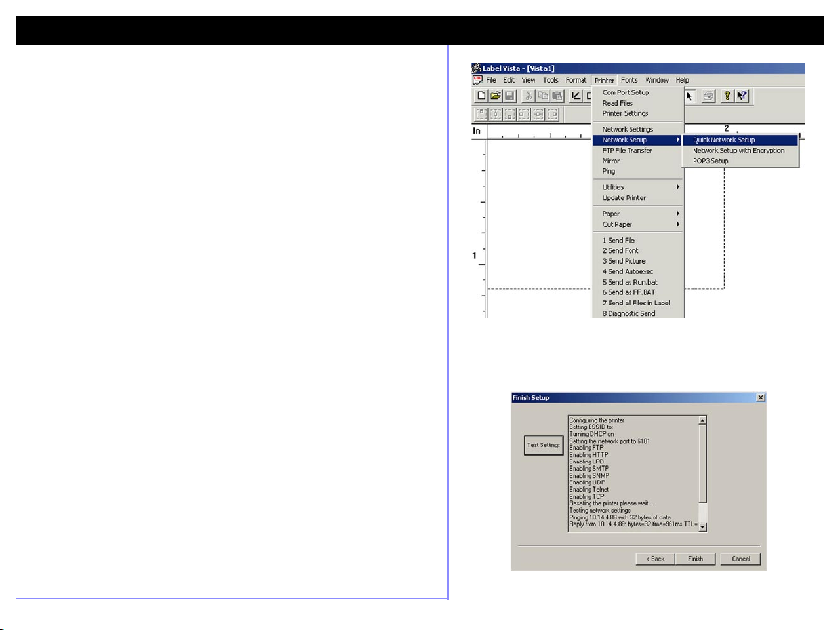This screenshot has width=840, height=630.
Task: Open the Fonts menu
Action: pyautogui.click(x=630, y=81)
